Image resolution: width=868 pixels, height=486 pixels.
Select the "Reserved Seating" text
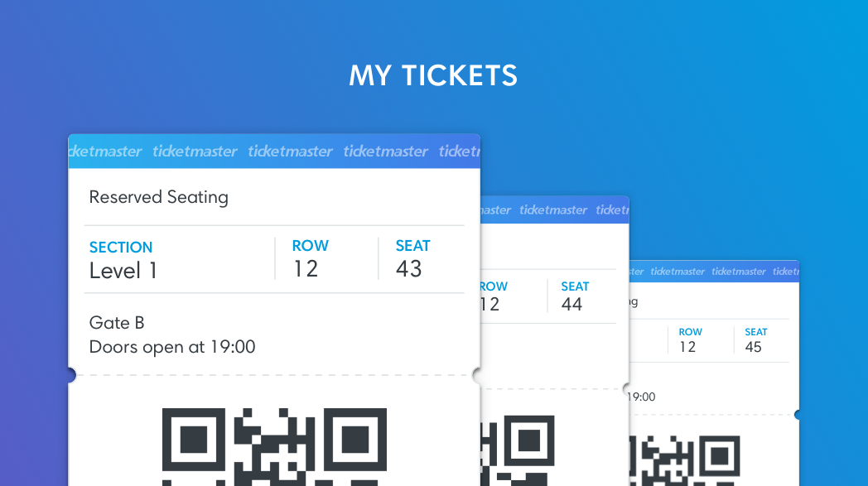click(158, 197)
